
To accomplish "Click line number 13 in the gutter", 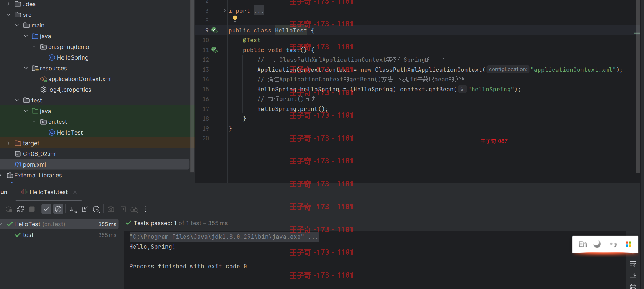I will point(206,70).
